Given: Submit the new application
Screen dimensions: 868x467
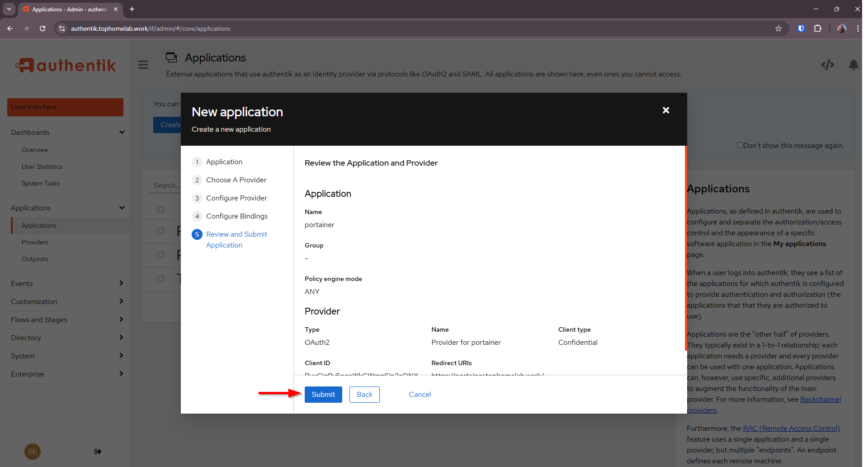Looking at the screenshot, I should click(323, 395).
